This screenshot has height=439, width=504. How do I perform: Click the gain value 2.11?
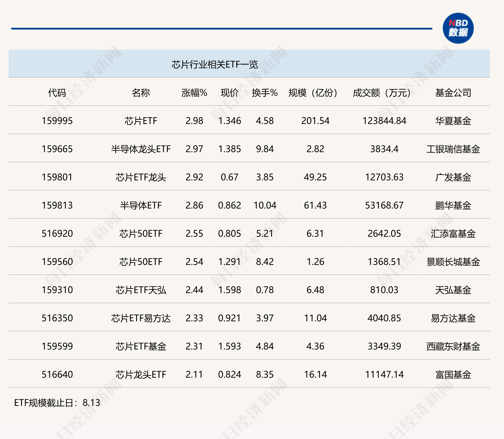click(194, 374)
